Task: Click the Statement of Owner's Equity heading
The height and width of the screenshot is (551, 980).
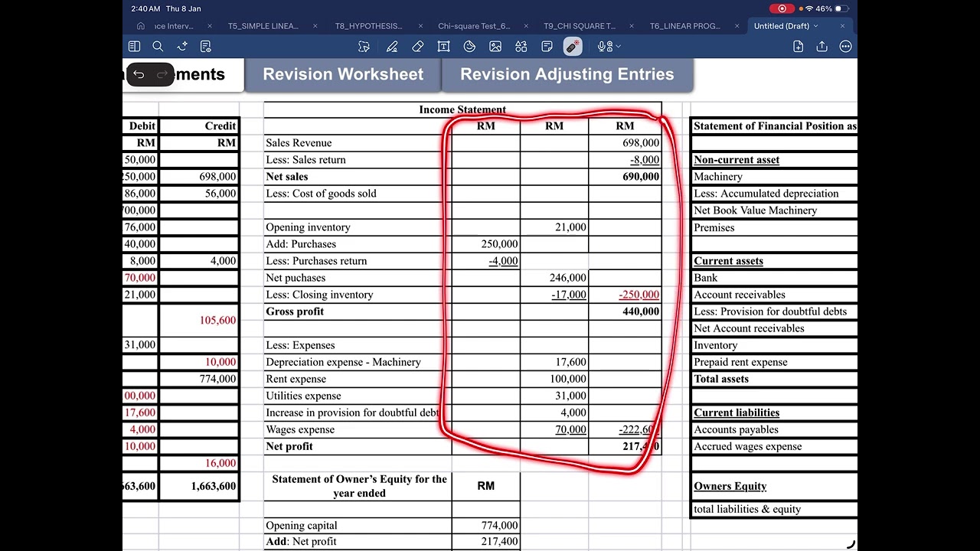Action: tap(359, 486)
